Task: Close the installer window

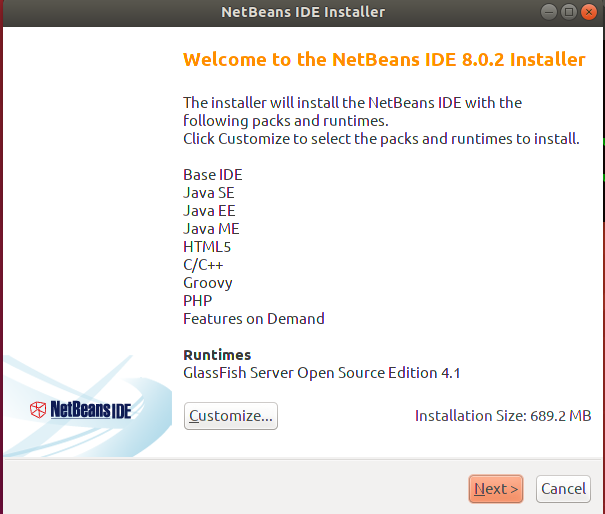Action: point(589,12)
